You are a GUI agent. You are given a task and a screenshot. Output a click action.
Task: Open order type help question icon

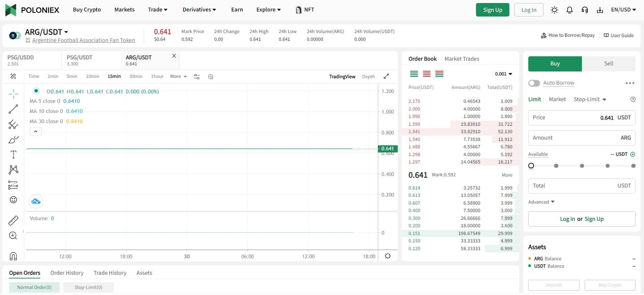[633, 99]
